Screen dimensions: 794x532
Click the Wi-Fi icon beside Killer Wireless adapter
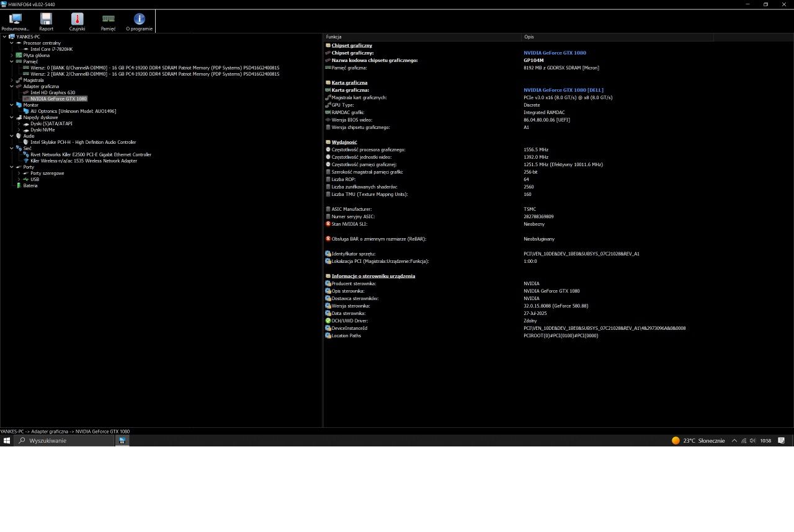26,161
